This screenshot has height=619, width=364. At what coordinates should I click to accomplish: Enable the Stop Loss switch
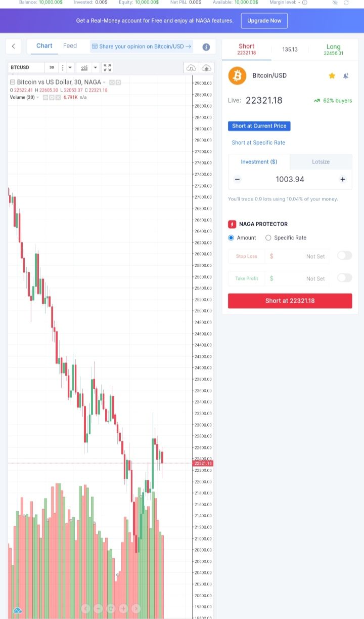[344, 256]
